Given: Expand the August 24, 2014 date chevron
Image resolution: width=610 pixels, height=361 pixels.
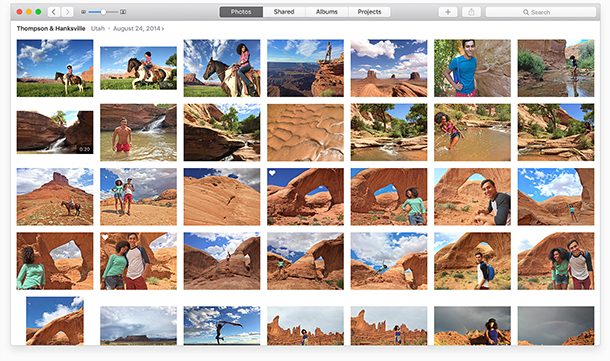Looking at the screenshot, I should coord(163,29).
